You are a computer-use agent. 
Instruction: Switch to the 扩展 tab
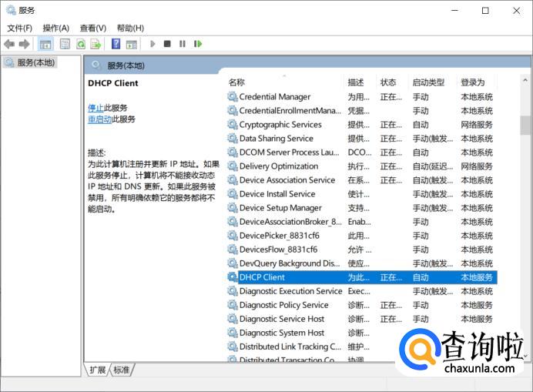click(98, 370)
